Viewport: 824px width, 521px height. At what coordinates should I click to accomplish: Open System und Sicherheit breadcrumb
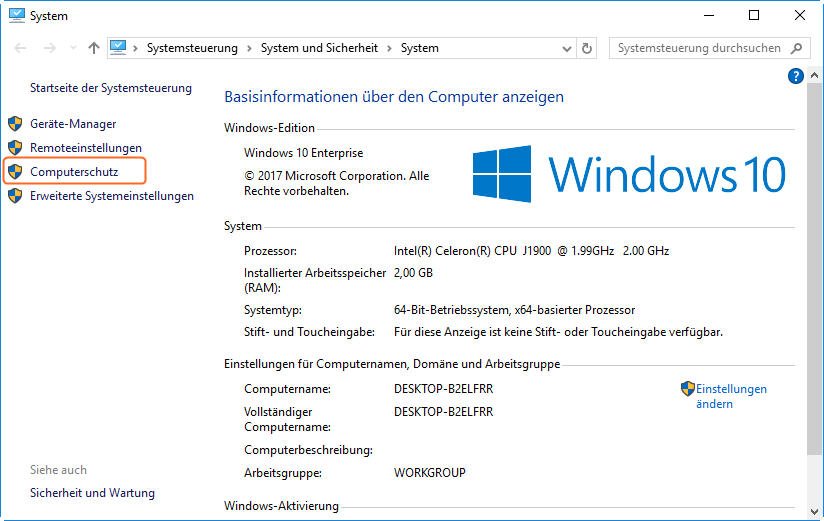coord(319,48)
